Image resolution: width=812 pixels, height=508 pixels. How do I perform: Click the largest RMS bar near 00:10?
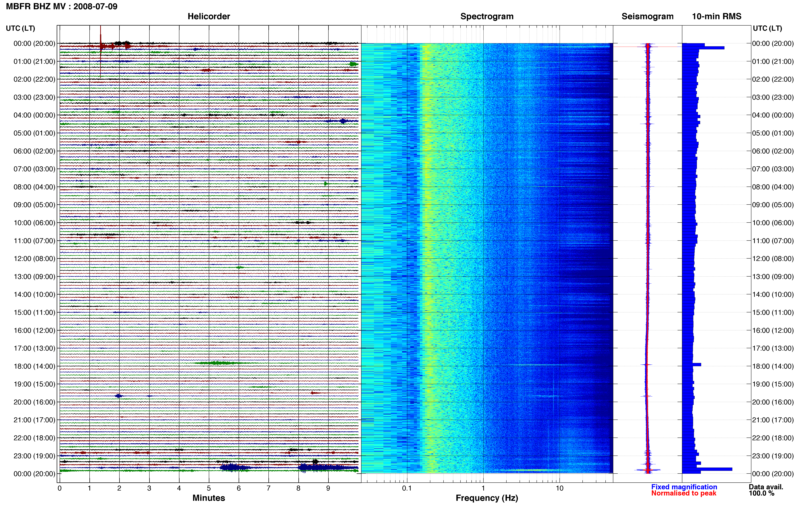[x=703, y=48]
